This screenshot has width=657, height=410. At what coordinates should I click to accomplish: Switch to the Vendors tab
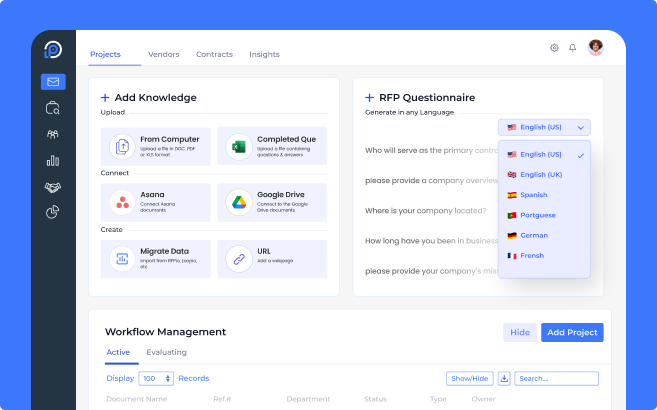click(164, 54)
